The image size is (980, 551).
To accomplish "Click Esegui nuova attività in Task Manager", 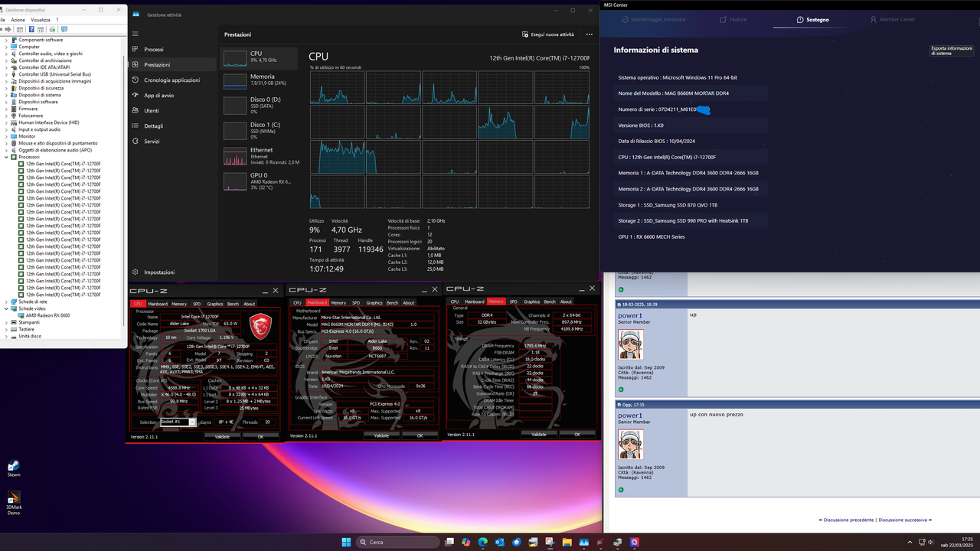I will click(547, 34).
